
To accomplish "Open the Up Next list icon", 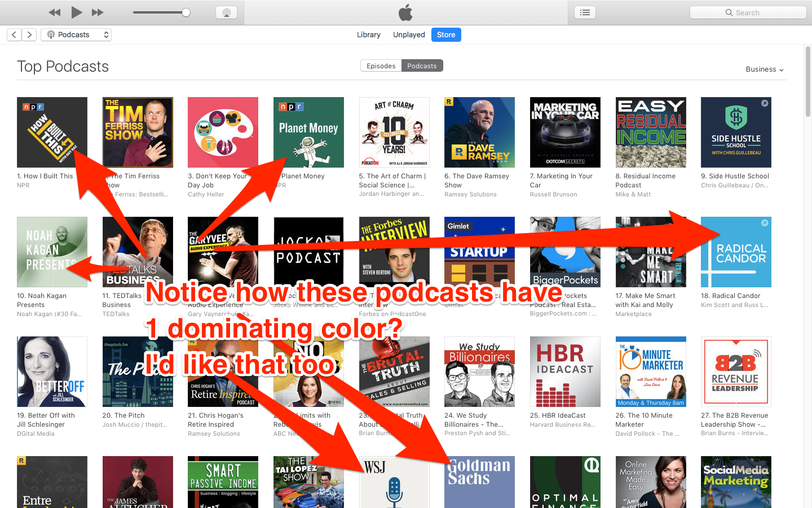I will [585, 12].
